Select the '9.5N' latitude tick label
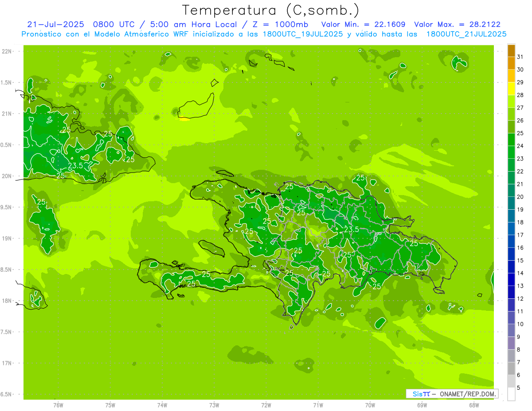 click(7, 207)
